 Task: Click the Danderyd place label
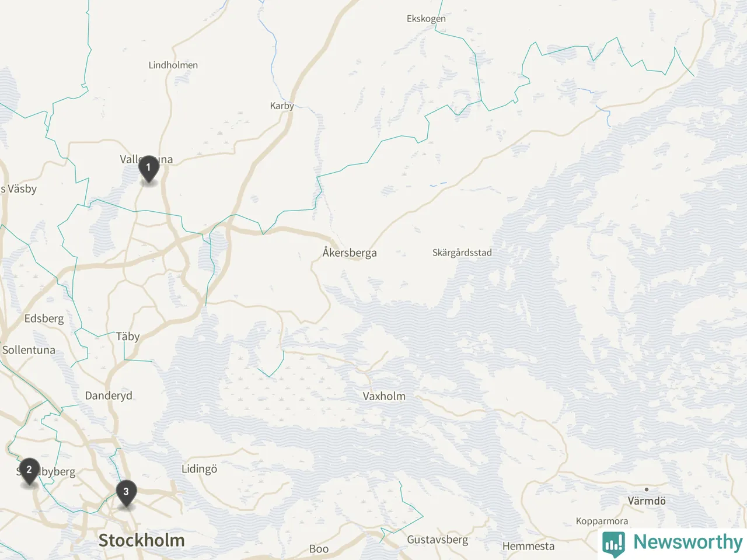[109, 395]
